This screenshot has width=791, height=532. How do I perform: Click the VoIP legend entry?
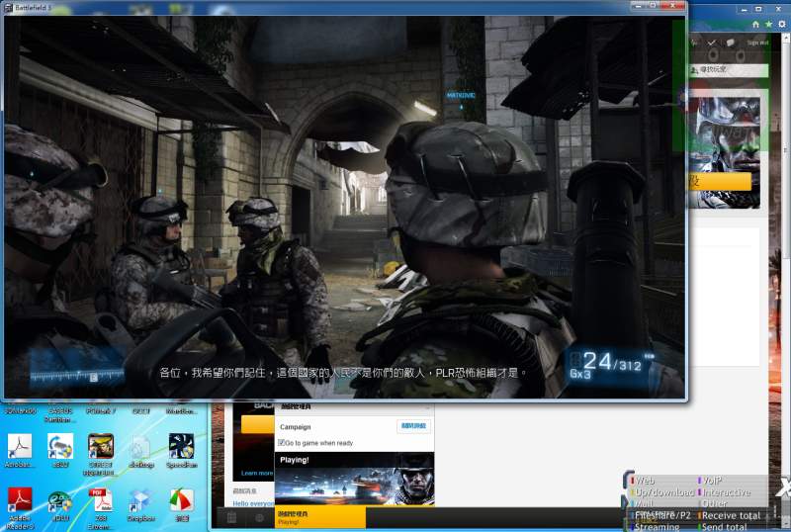(x=711, y=480)
